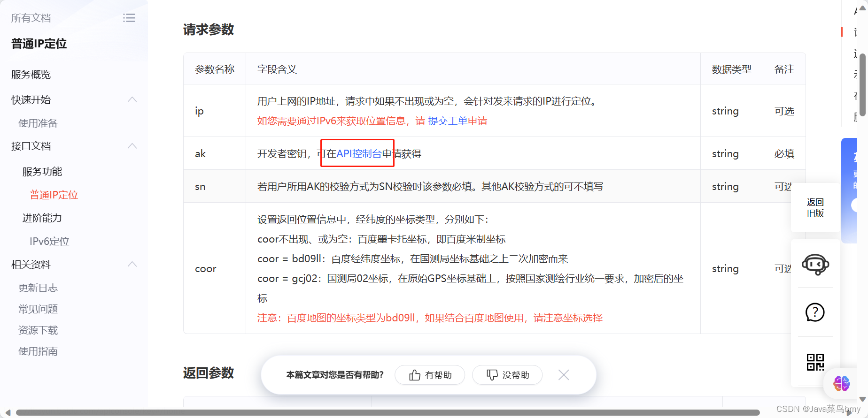Open 使用指南 sidebar item
This screenshot has width=868, height=418.
click(38, 351)
